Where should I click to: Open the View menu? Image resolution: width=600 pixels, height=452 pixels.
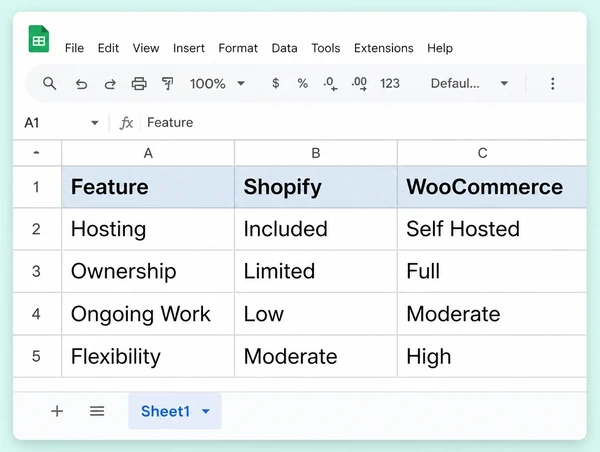[146, 48]
